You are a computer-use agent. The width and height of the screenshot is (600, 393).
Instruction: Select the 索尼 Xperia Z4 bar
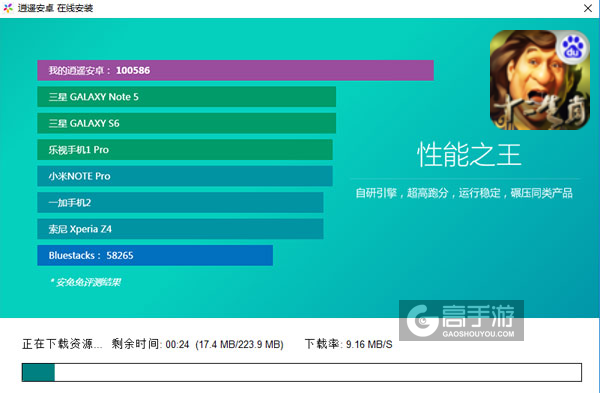coord(180,229)
